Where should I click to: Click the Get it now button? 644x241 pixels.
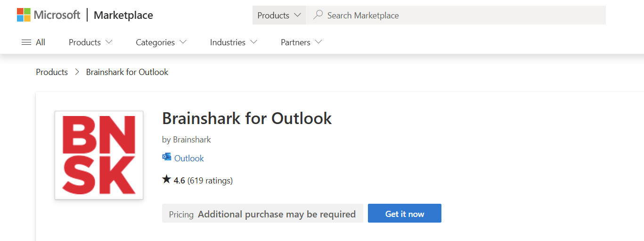(405, 214)
